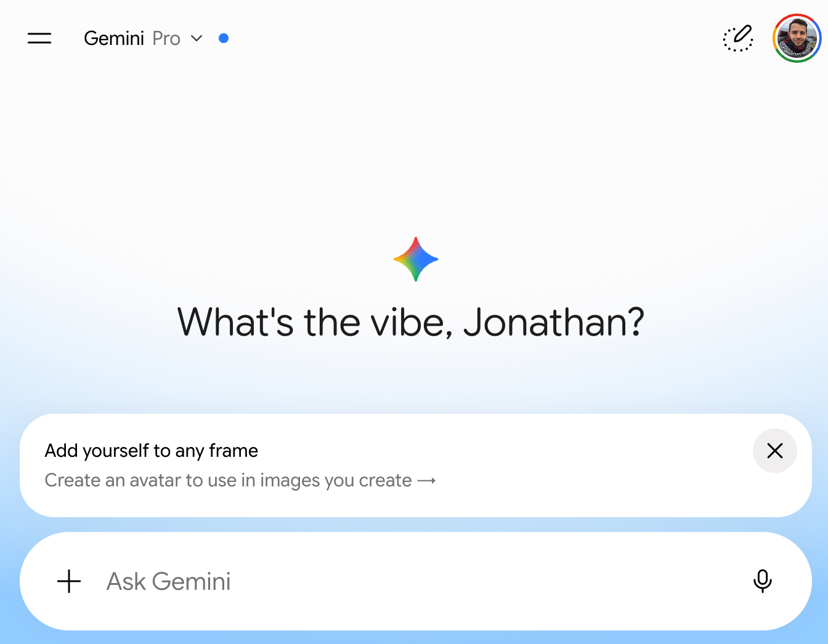Click the blue notification dot beside Pro
Image resolution: width=828 pixels, height=644 pixels.
coord(224,38)
